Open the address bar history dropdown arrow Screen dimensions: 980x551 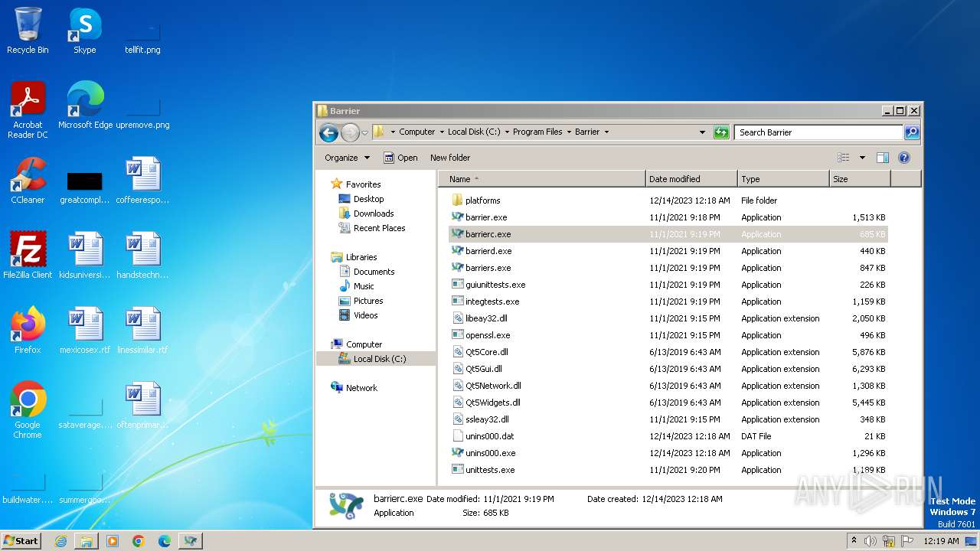tap(702, 132)
